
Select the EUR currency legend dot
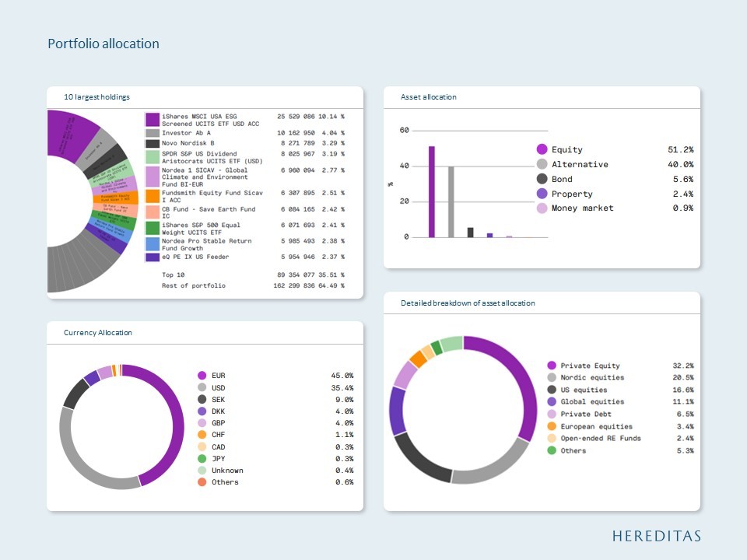[202, 376]
